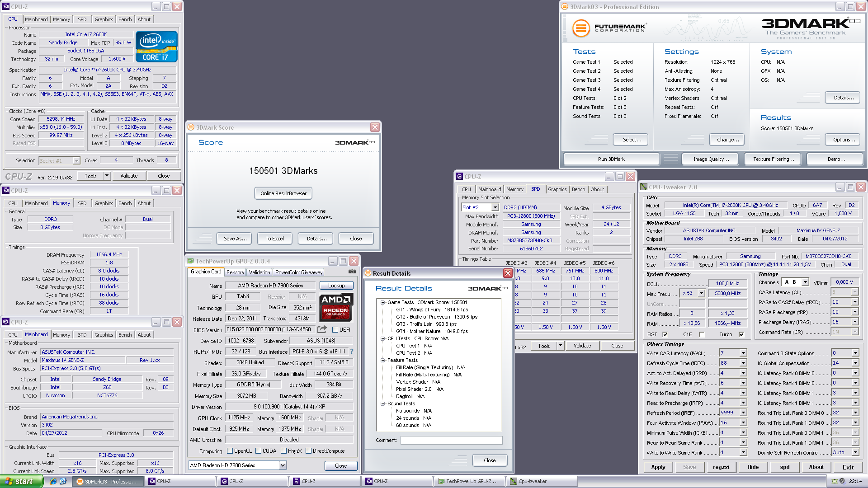Open Internet Explorer from quick launch
The width and height of the screenshot is (868, 488).
(x=53, y=481)
